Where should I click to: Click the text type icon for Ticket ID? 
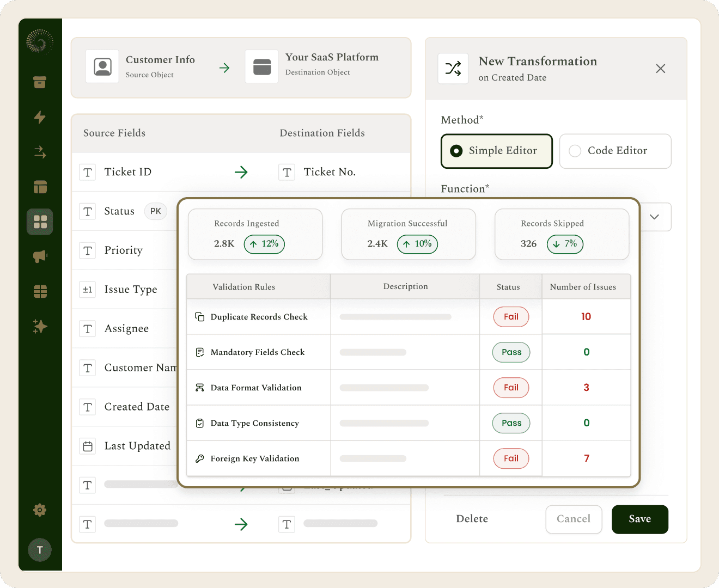pyautogui.click(x=88, y=173)
